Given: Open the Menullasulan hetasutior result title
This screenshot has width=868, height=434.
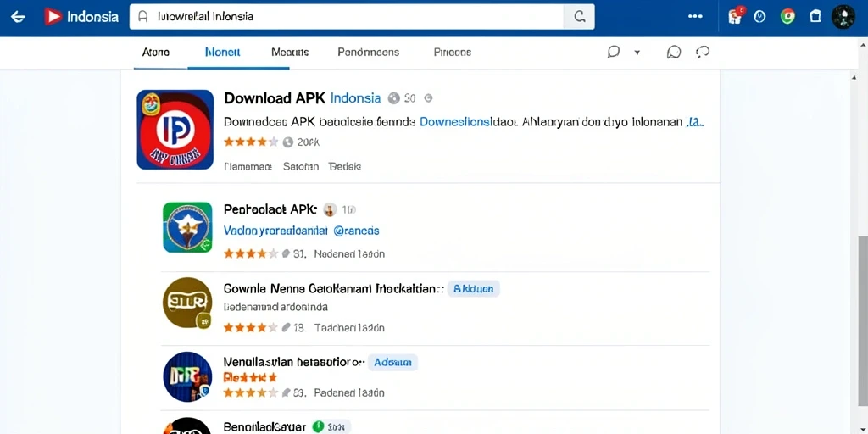Looking at the screenshot, I should tap(293, 362).
